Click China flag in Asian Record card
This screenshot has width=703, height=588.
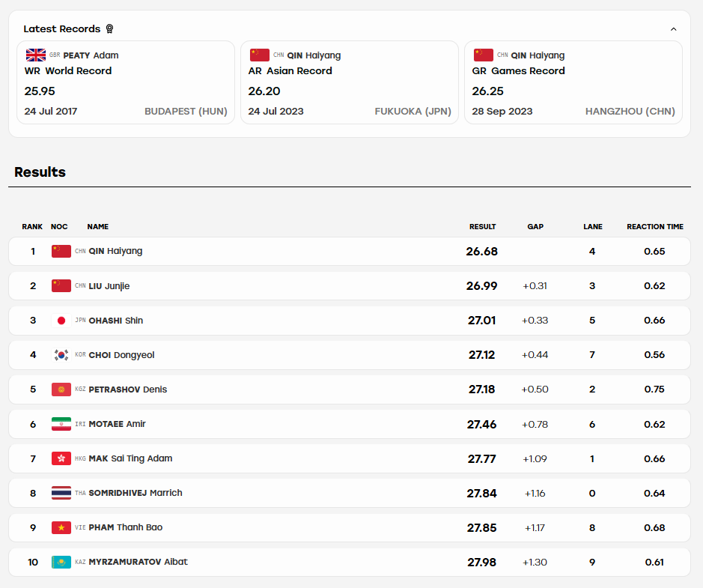(260, 55)
